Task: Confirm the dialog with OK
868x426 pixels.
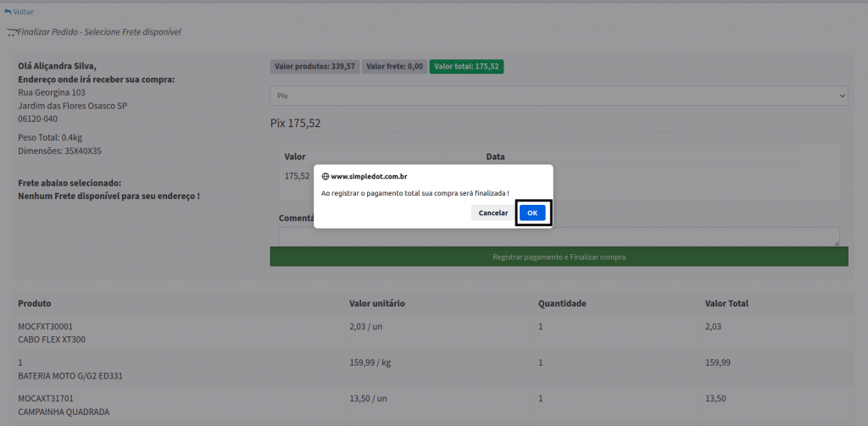Action: [532, 213]
